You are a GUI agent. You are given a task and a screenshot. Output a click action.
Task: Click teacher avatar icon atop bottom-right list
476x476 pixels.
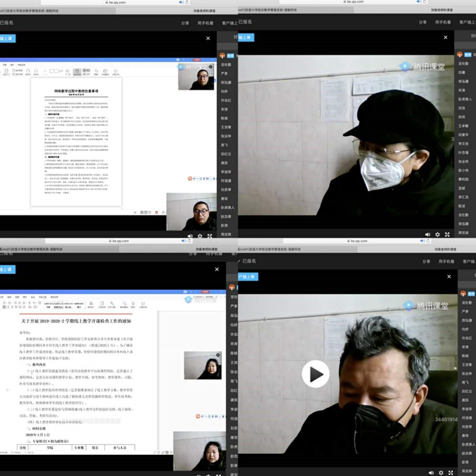[x=463, y=294]
